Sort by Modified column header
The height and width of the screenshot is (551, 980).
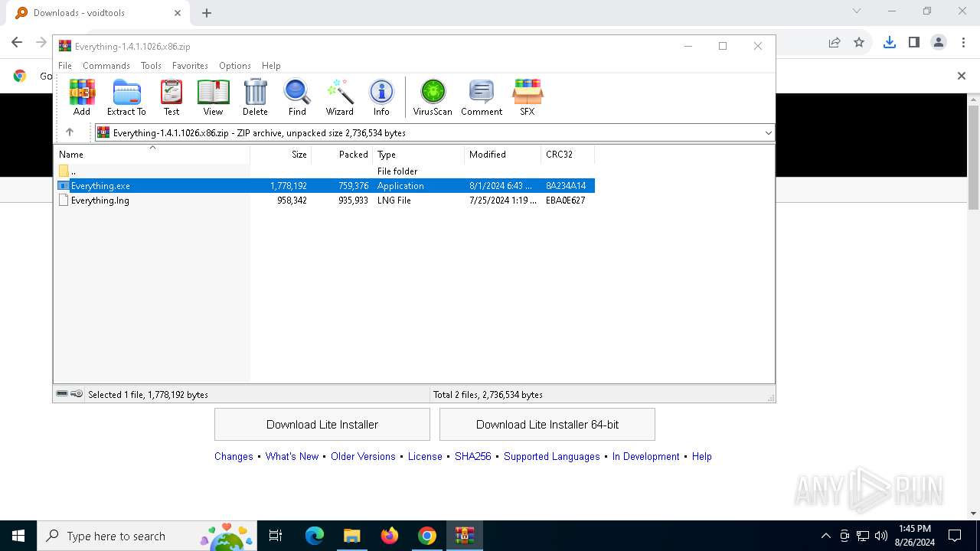[x=503, y=154]
